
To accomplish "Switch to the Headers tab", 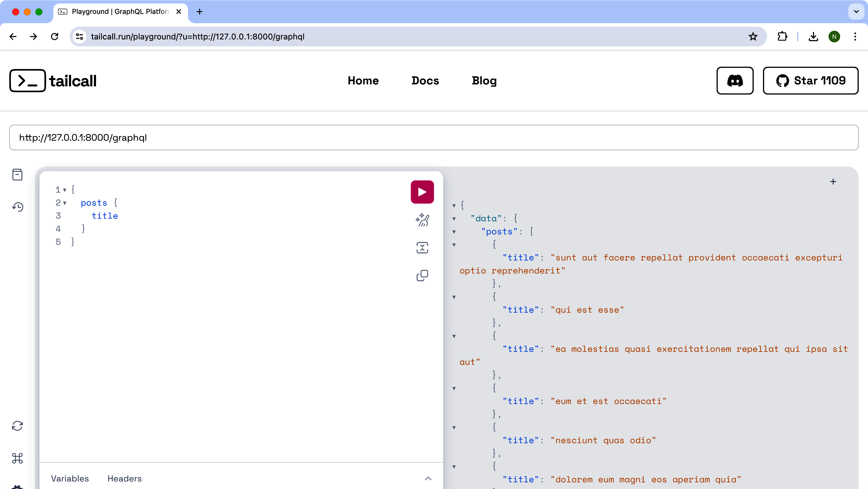I will pos(124,479).
